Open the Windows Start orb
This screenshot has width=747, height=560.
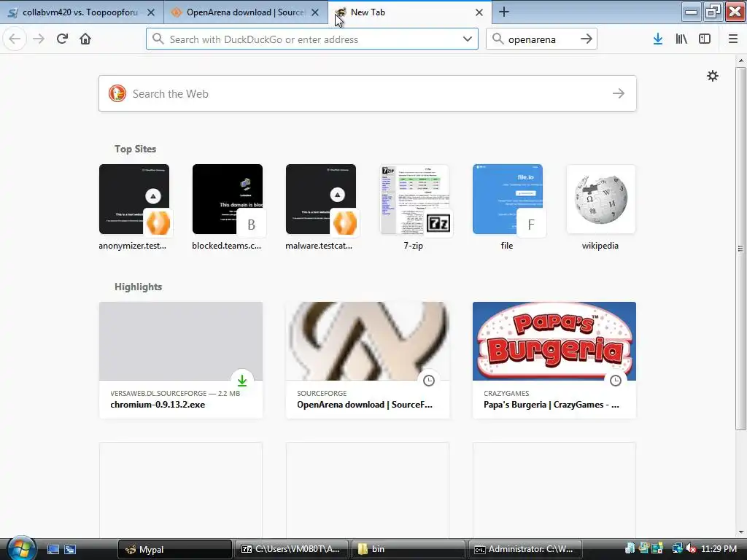coord(21,548)
